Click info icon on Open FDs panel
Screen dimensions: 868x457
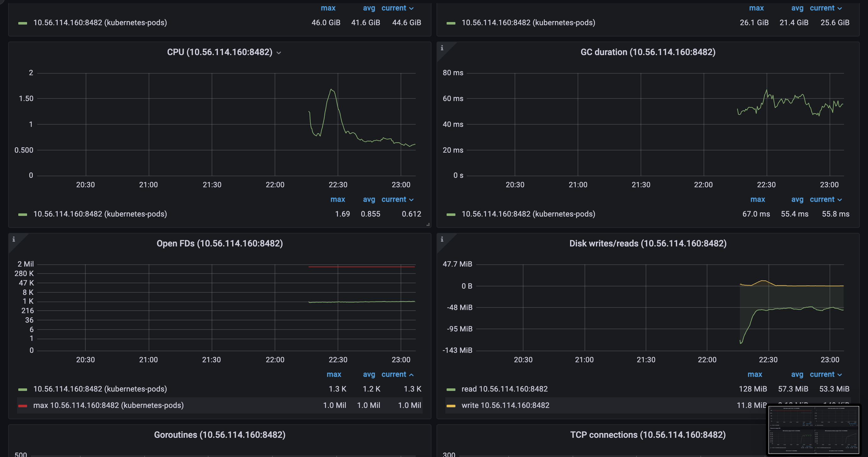tap(14, 240)
